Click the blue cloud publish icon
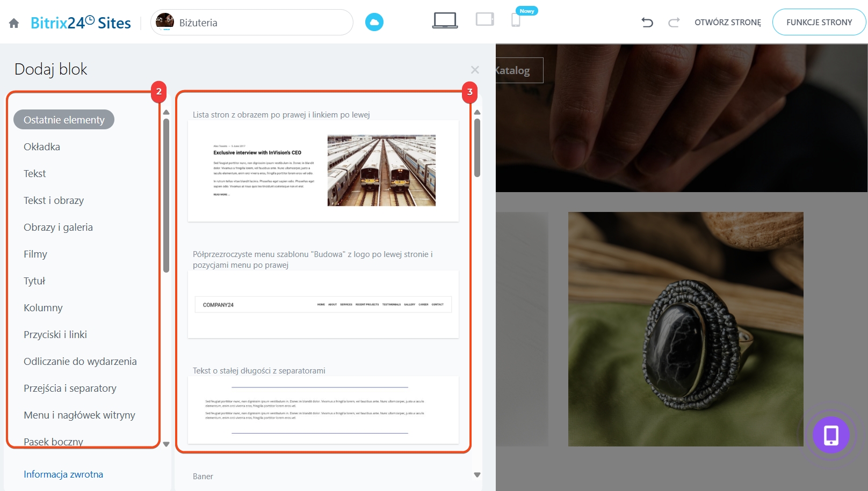868x491 pixels. click(x=374, y=22)
